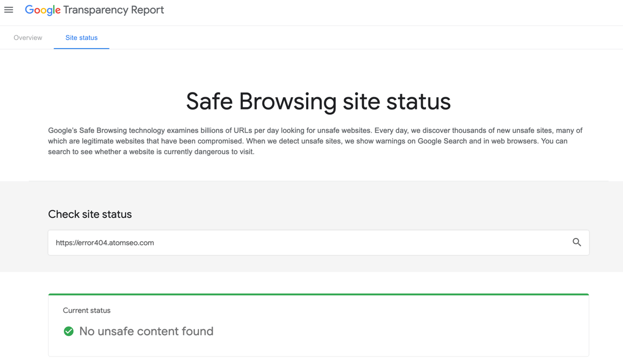The image size is (623, 364).
Task: Click the magnifier search icon
Action: [x=577, y=242]
